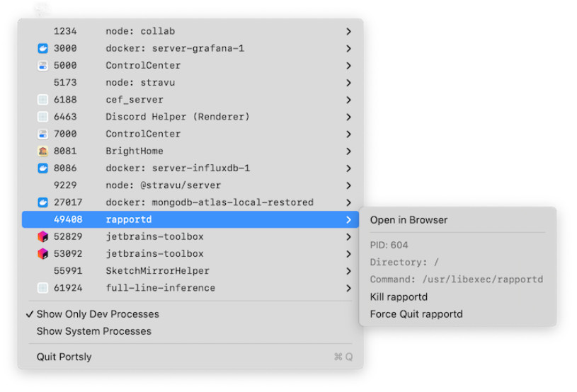Expand chevron for Discord Helper (Renderer)
The width and height of the screenshot is (577, 392).
[x=348, y=117]
